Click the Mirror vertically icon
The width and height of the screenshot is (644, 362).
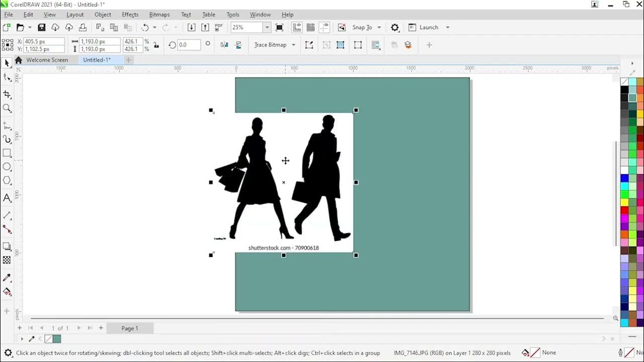pyautogui.click(x=238, y=45)
